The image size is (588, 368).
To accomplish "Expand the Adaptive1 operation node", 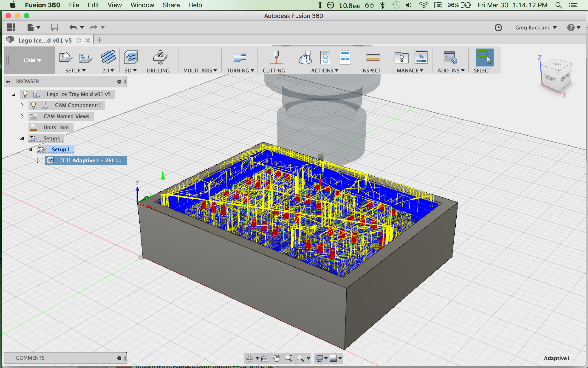I will (38, 160).
